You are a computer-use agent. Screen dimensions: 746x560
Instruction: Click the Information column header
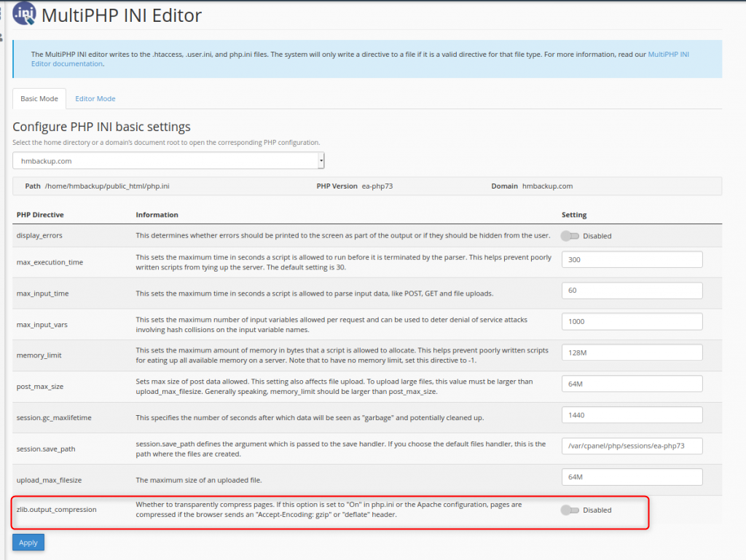[157, 215]
